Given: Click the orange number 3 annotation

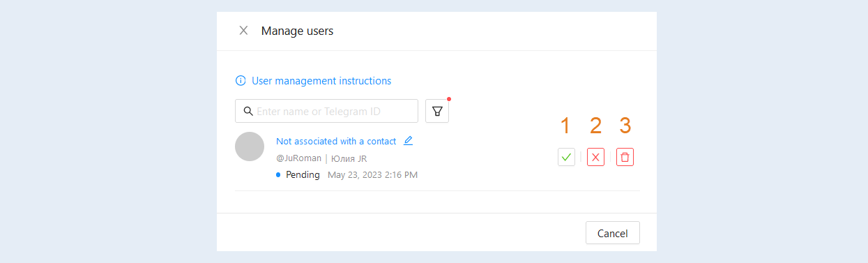Looking at the screenshot, I should click(x=625, y=126).
